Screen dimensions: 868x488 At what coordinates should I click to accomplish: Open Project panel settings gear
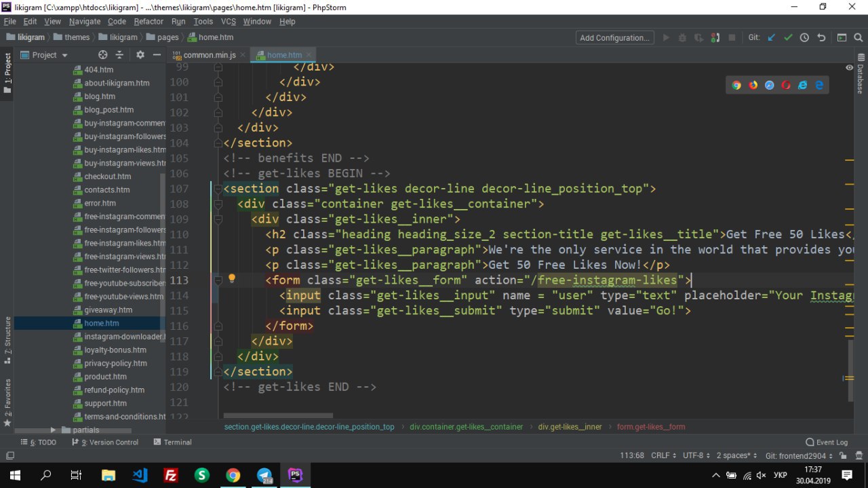point(140,55)
